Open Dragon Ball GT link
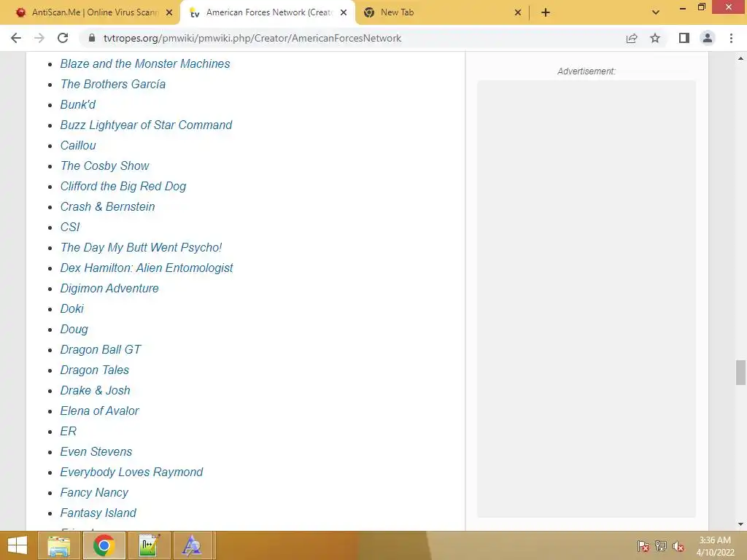747x560 pixels. [101, 350]
